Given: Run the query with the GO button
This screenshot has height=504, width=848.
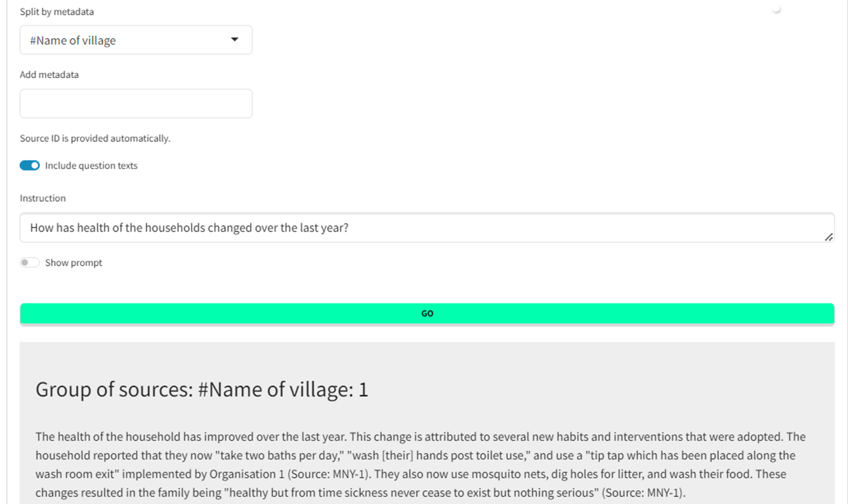Looking at the screenshot, I should (x=427, y=314).
